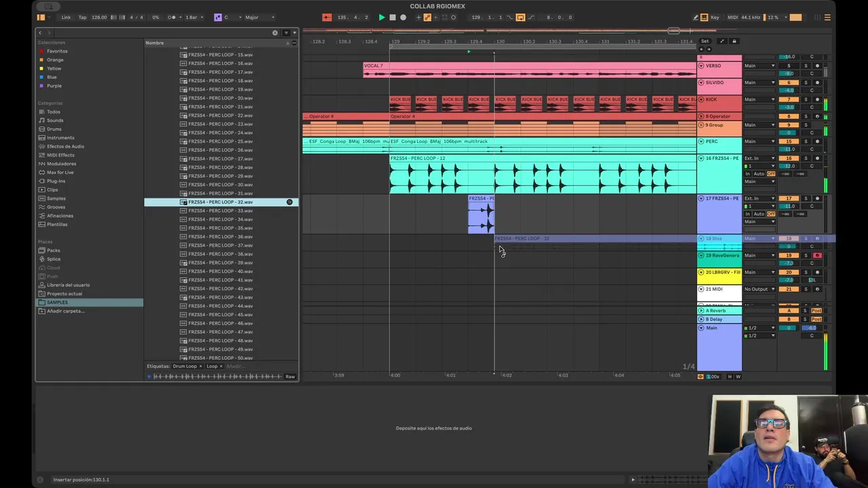Open Splice under Places
This screenshot has height=488, width=868.
[54, 259]
